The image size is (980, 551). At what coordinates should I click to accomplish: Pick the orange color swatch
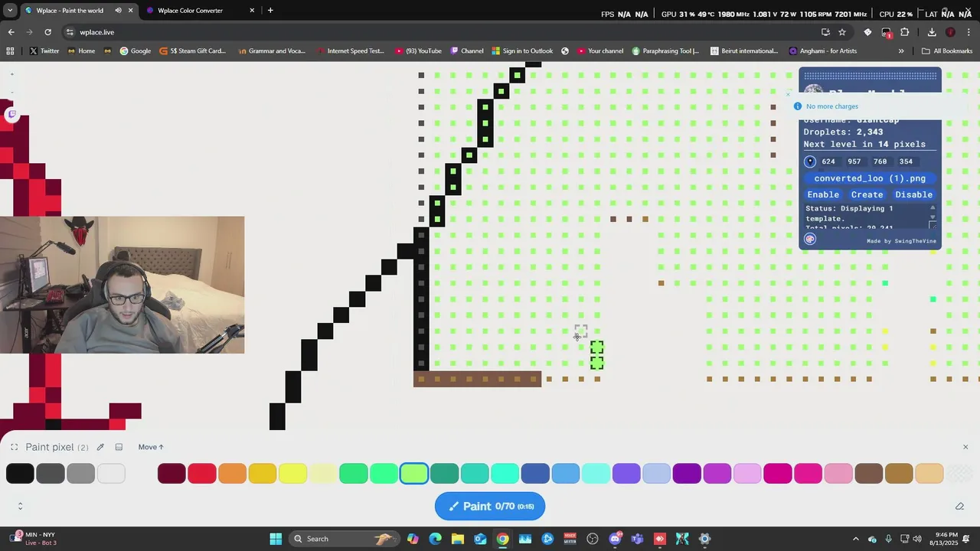coord(232,474)
